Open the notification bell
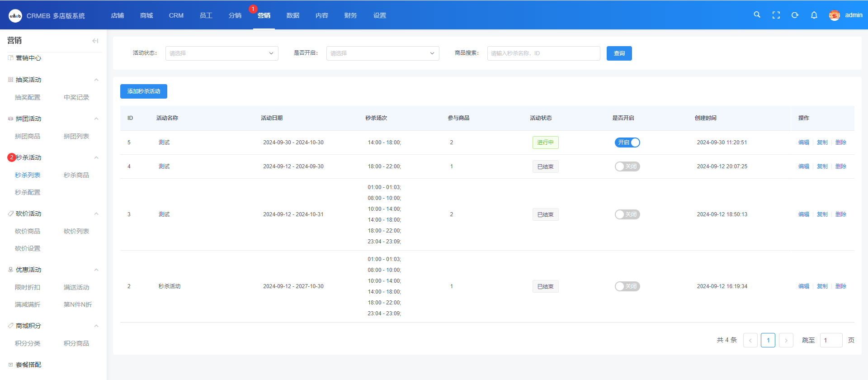Viewport: 868px width, 380px height. pyautogui.click(x=814, y=15)
